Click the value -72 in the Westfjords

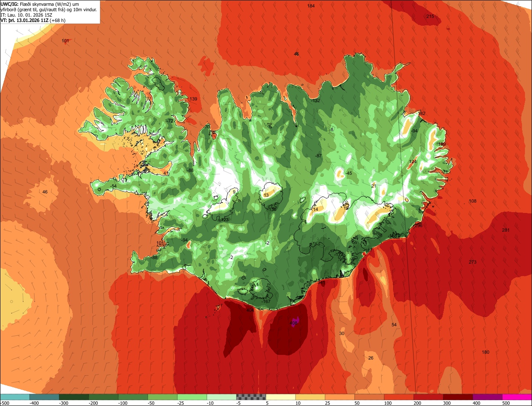click(x=170, y=121)
